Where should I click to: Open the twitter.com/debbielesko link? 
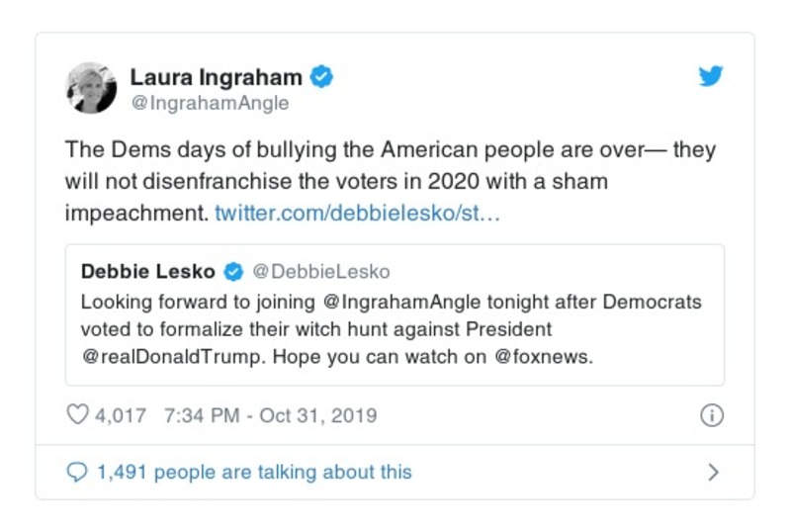click(x=357, y=213)
